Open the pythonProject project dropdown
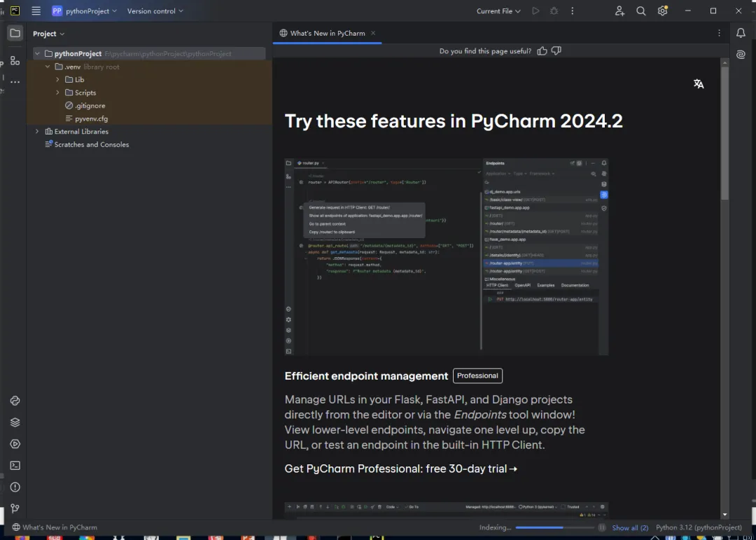The height and width of the screenshot is (540, 756). (x=85, y=11)
